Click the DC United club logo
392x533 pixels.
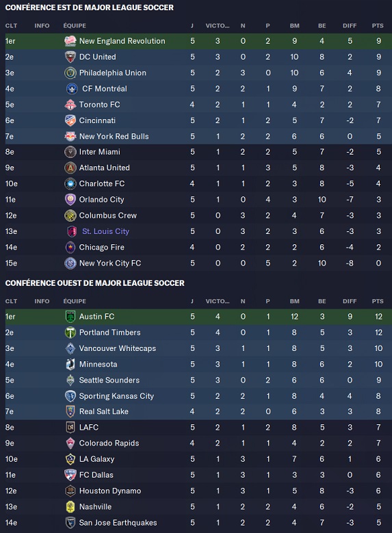[70, 57]
